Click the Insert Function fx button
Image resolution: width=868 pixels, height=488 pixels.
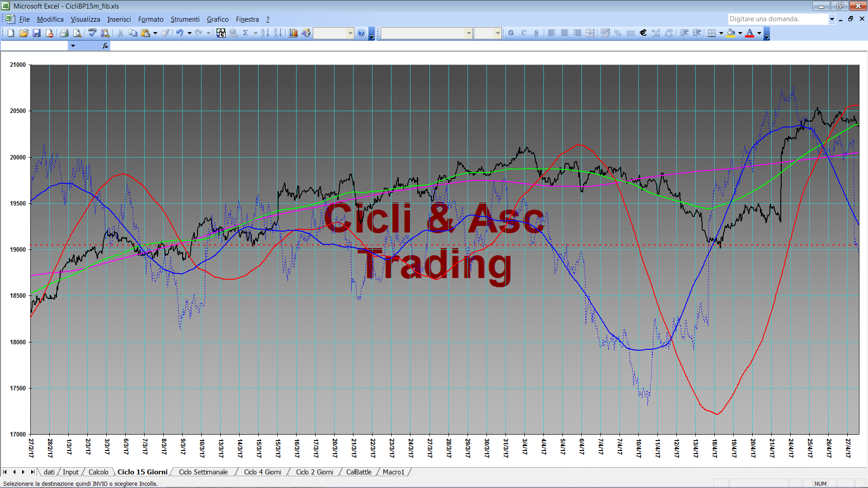[105, 46]
